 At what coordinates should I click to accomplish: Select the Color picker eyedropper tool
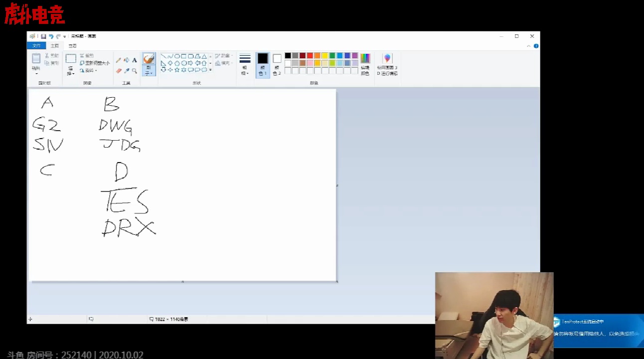(127, 71)
